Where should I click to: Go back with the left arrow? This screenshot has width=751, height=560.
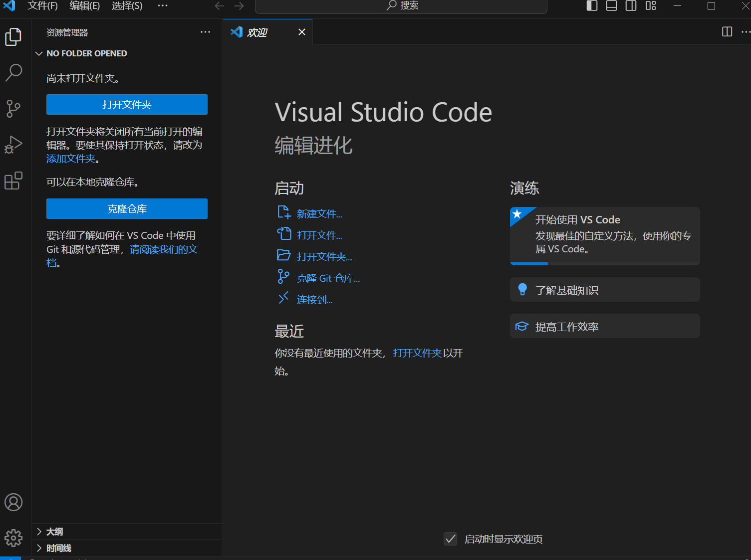click(x=220, y=6)
